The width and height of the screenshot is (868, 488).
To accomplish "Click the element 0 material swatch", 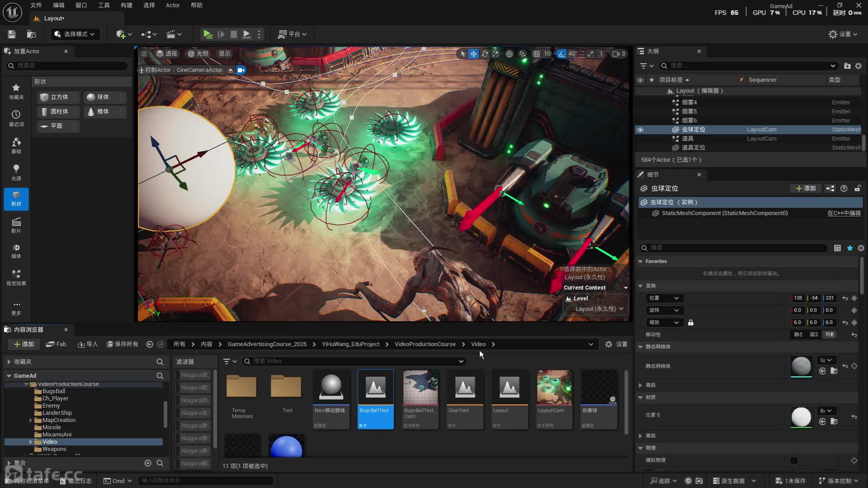I will pyautogui.click(x=801, y=417).
